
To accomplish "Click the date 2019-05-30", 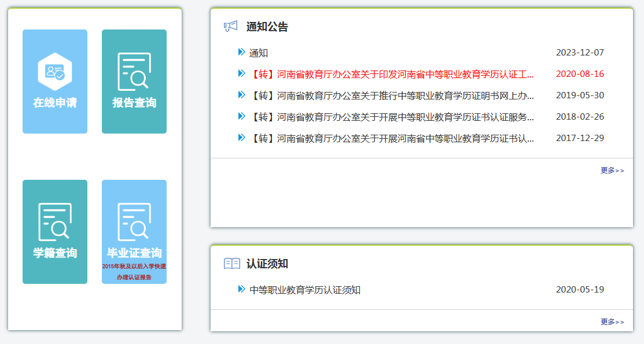I will point(580,95).
